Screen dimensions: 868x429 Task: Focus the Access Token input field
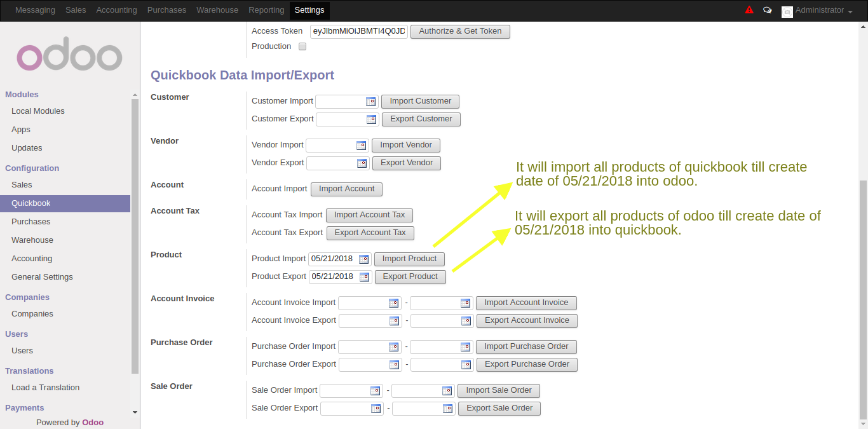[359, 31]
